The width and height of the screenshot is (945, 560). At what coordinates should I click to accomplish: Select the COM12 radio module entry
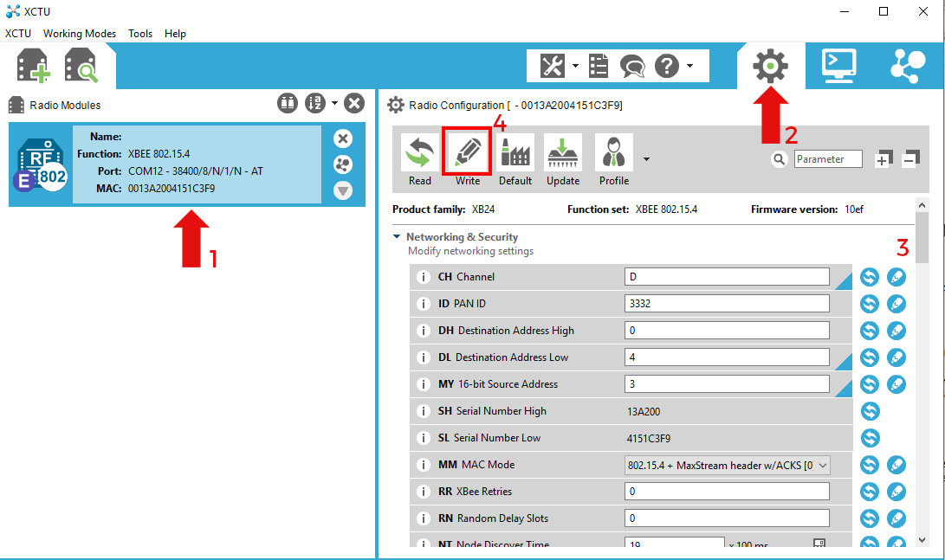click(187, 164)
